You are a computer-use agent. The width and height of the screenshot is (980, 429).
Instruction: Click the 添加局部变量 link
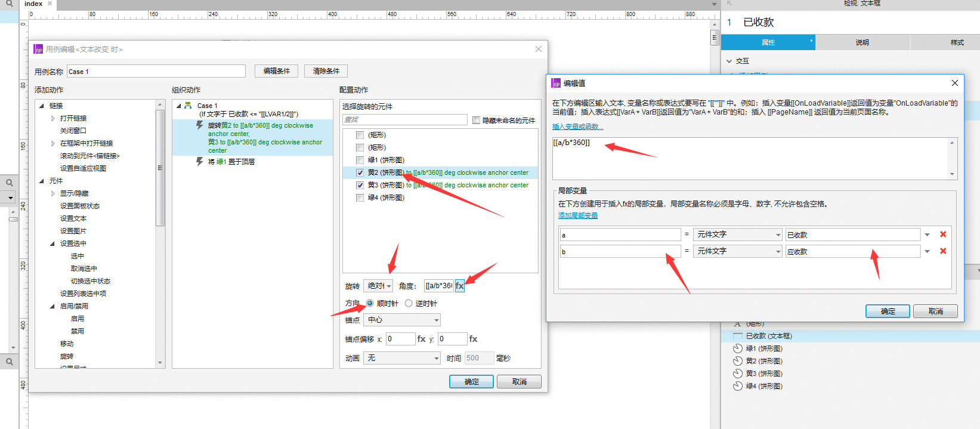(x=578, y=215)
